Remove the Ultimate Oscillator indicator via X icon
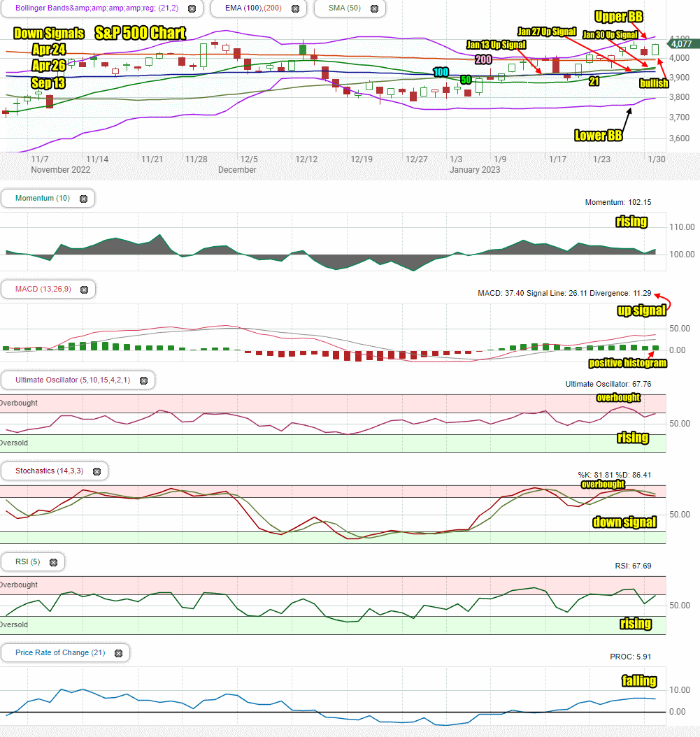The height and width of the screenshot is (737, 700). [144, 380]
